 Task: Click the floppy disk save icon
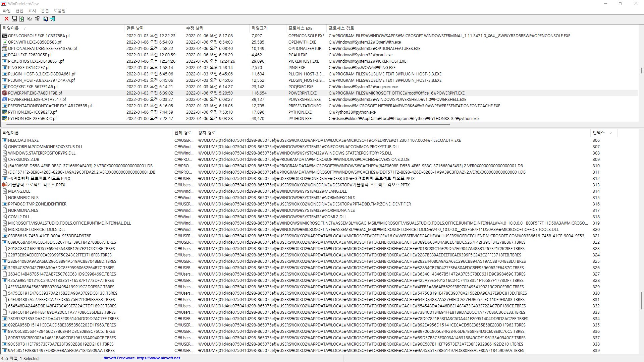tap(14, 19)
